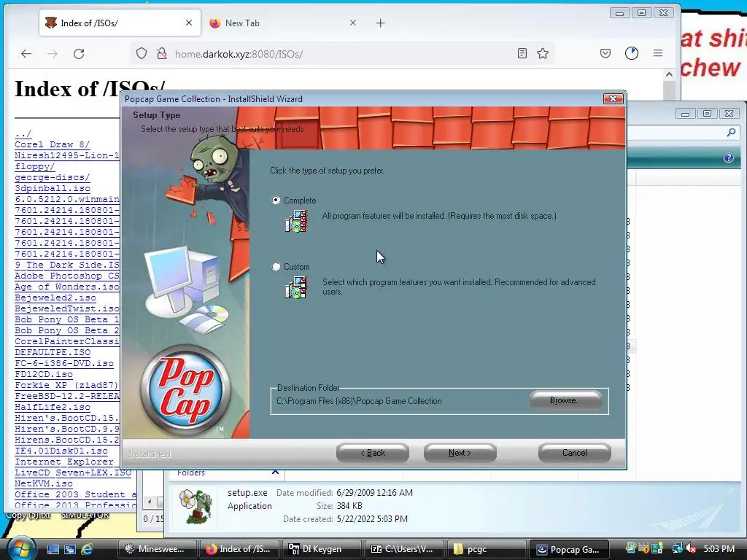Click the Age_of_Wonders.iso link
The height and width of the screenshot is (560, 747).
coord(66,287)
